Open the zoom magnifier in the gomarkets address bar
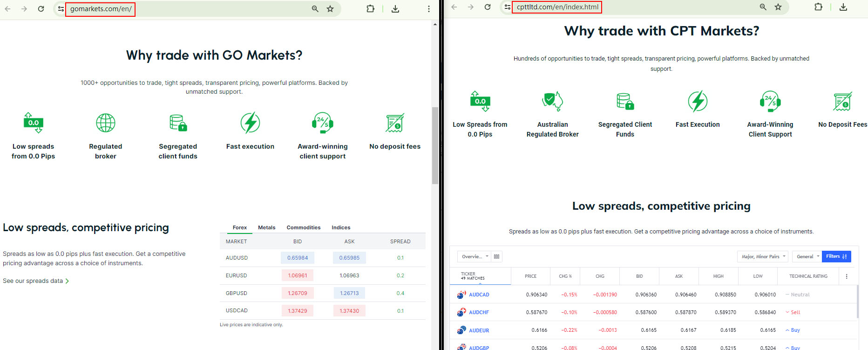The image size is (868, 350). (315, 9)
